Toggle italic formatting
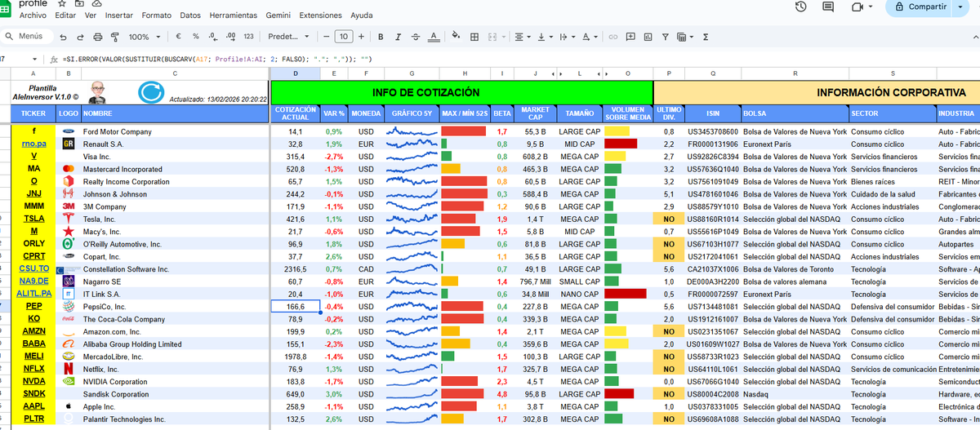 (399, 37)
